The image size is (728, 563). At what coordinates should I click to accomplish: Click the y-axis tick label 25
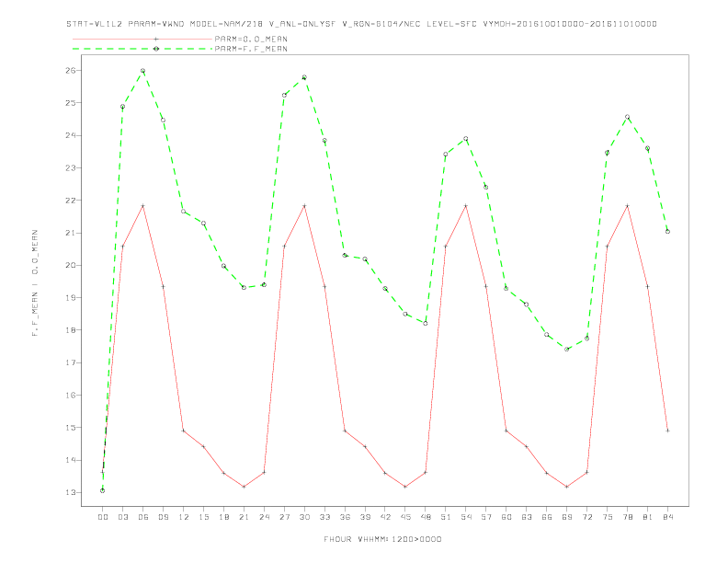click(71, 103)
